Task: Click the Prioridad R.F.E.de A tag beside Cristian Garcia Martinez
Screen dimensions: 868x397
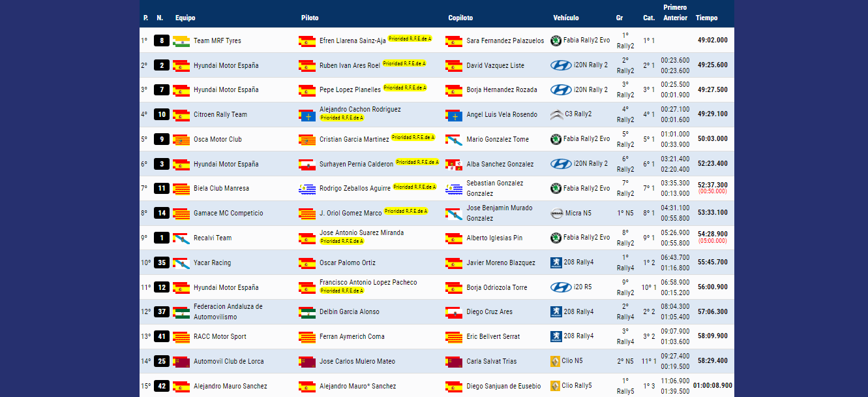Action: point(413,138)
